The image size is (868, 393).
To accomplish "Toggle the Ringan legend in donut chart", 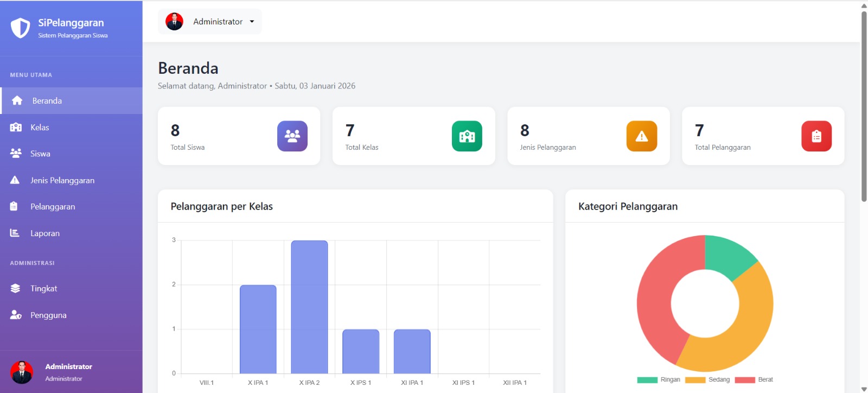I will tap(658, 379).
